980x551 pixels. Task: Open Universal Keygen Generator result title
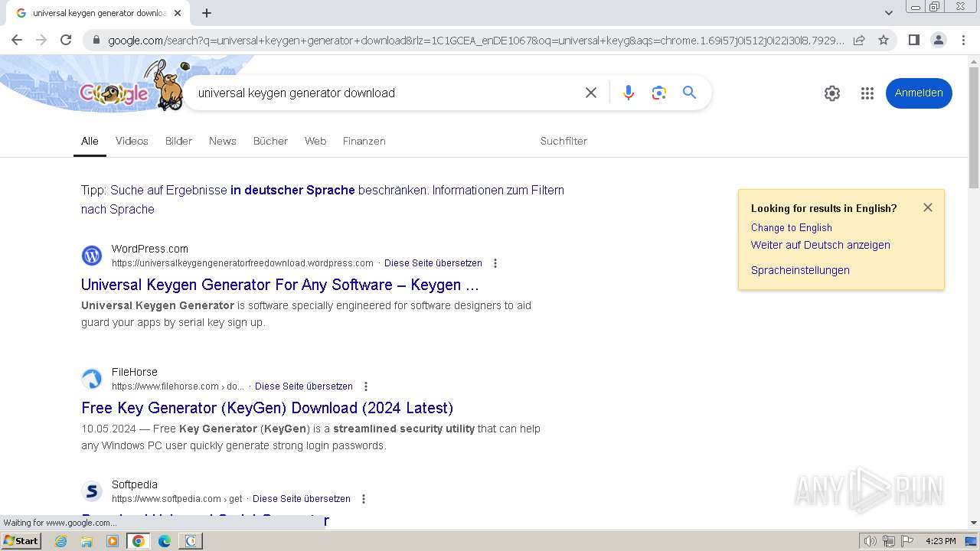click(x=280, y=285)
